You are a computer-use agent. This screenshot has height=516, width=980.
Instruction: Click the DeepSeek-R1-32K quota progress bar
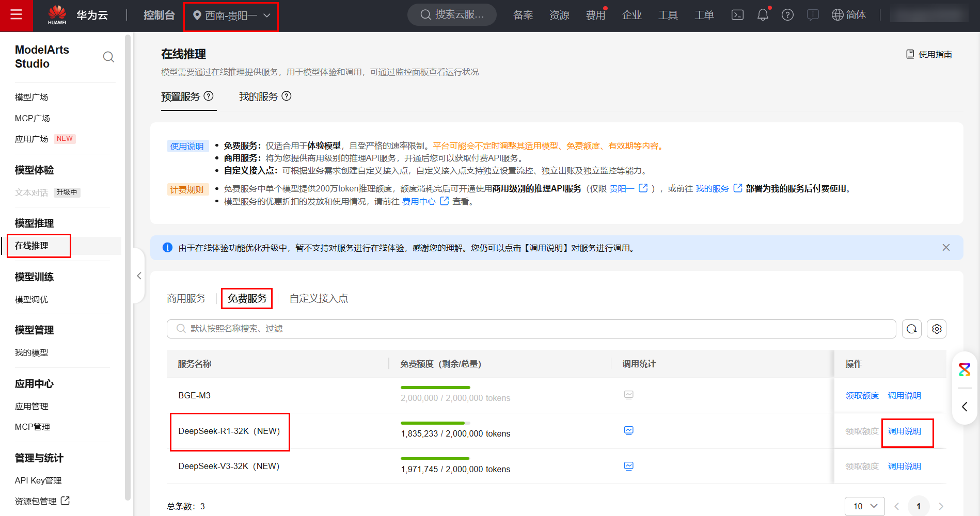point(435,423)
